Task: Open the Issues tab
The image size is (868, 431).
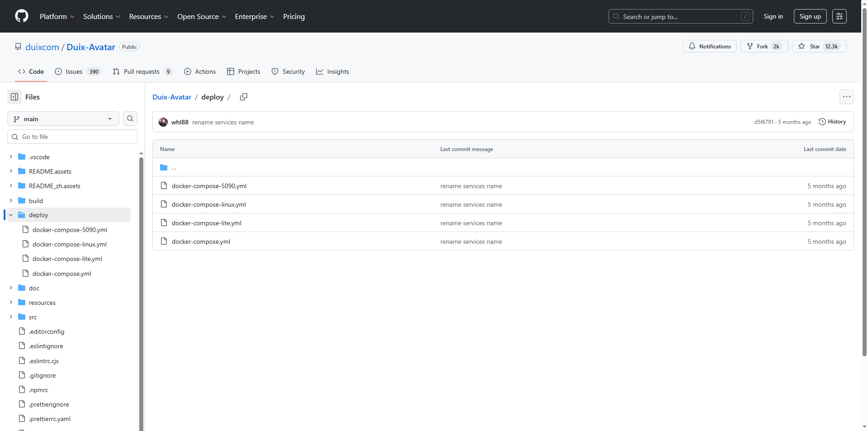Action: click(x=78, y=71)
